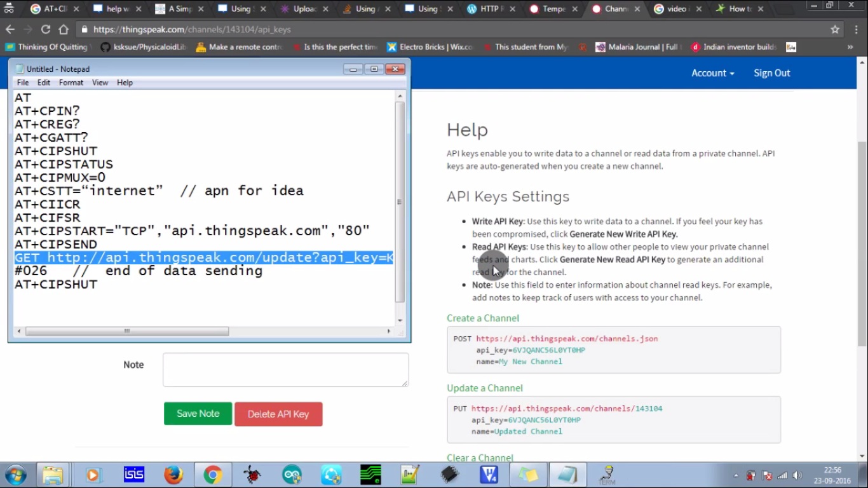Click the 'Update a Channel' heading
This screenshot has height=488, width=868.
tap(485, 388)
